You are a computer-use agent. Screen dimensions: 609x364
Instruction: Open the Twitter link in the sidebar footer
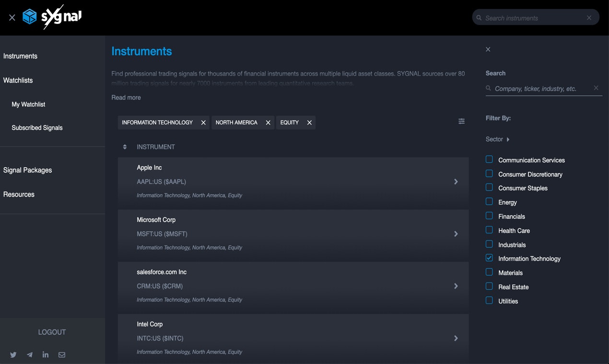[13, 355]
